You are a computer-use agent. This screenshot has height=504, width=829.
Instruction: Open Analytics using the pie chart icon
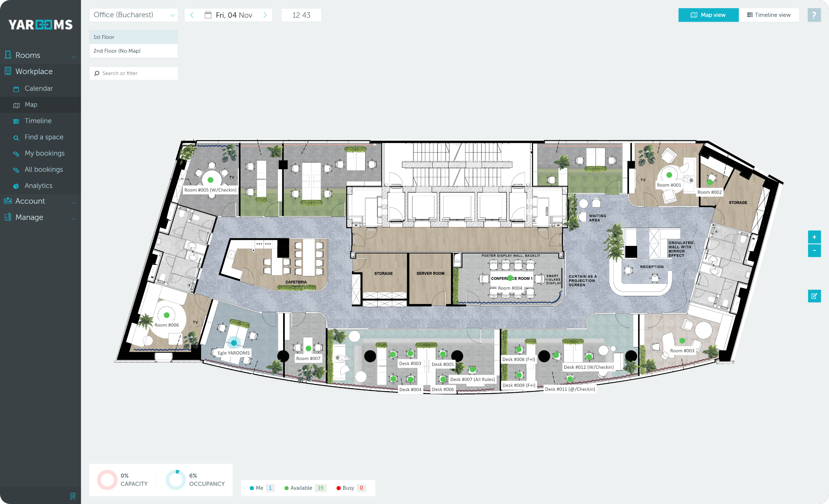coord(16,186)
